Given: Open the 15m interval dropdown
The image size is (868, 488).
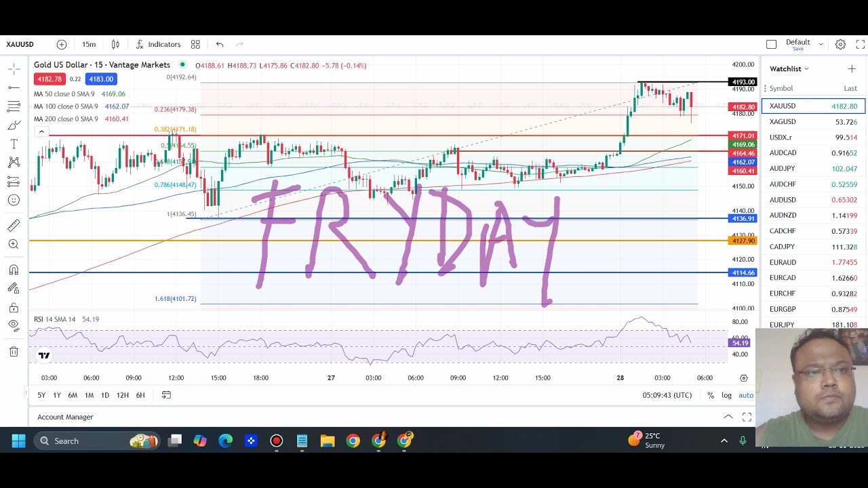Looking at the screenshot, I should [x=89, y=44].
